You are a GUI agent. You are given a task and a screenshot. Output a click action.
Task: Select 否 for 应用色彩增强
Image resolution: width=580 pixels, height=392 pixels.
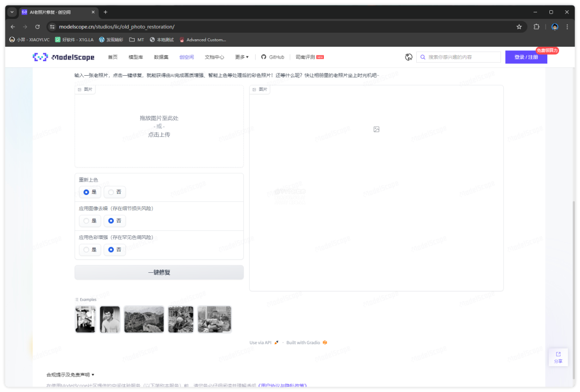(x=115, y=250)
